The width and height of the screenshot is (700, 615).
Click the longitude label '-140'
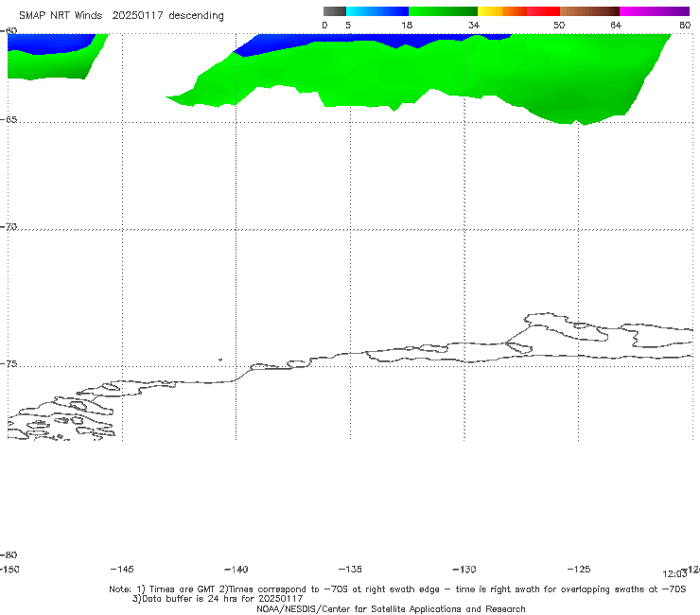[236, 570]
